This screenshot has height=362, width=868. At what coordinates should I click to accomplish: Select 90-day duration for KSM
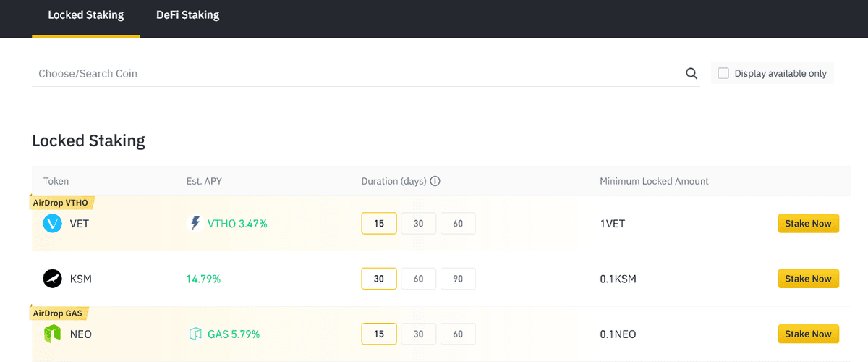(458, 279)
